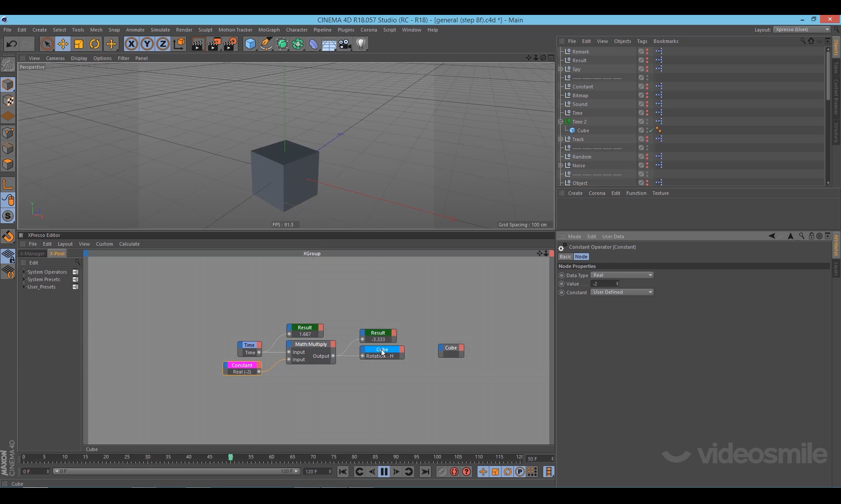Image resolution: width=841 pixels, height=504 pixels.
Task: Select the Scale tool icon
Action: (x=79, y=44)
